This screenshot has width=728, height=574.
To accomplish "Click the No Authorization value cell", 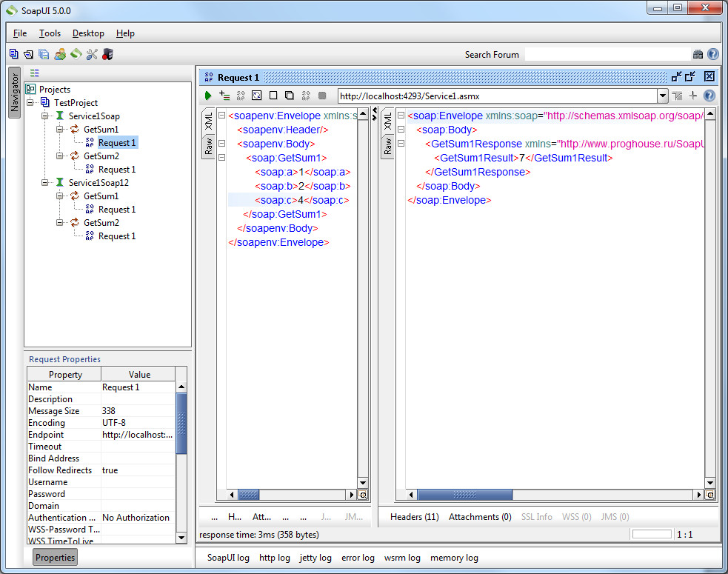I will click(x=138, y=518).
